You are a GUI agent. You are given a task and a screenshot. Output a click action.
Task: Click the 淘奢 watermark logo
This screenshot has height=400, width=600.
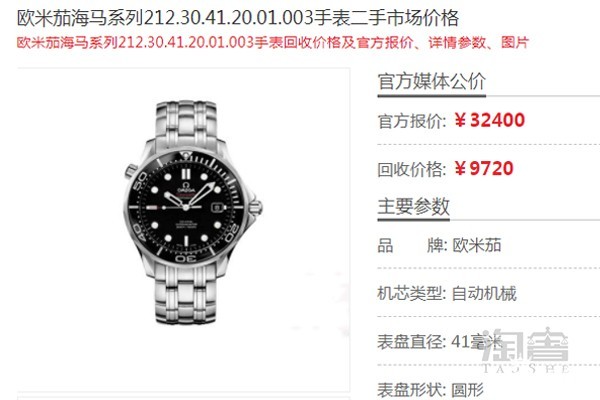pyautogui.click(x=525, y=350)
